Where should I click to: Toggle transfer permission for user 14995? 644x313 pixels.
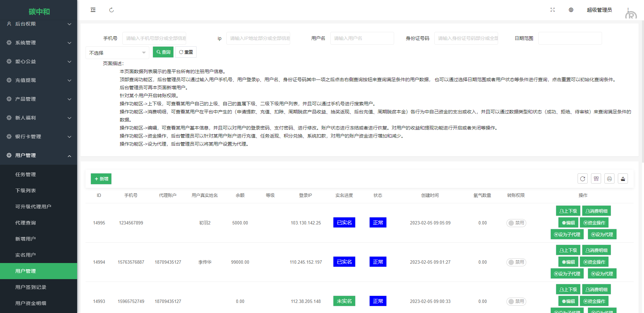click(516, 223)
